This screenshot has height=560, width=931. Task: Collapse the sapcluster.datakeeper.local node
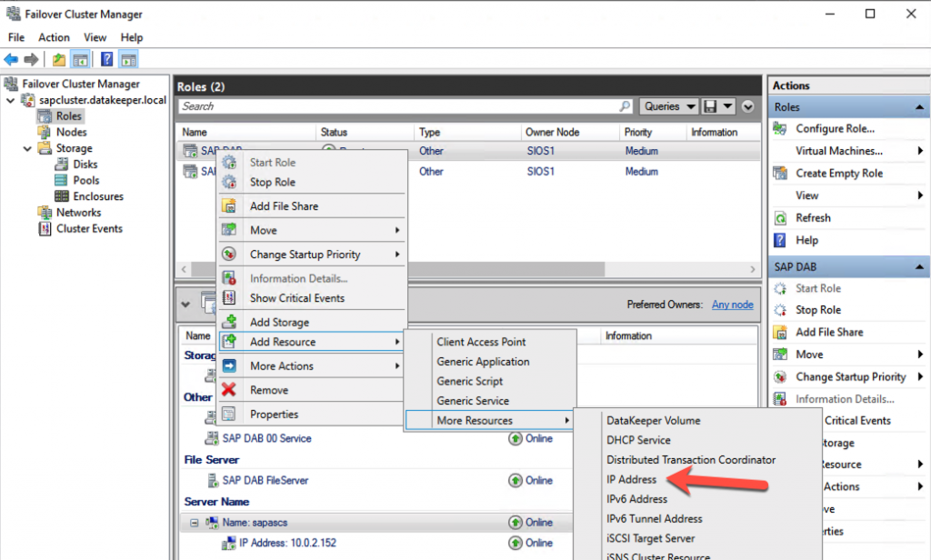point(10,100)
